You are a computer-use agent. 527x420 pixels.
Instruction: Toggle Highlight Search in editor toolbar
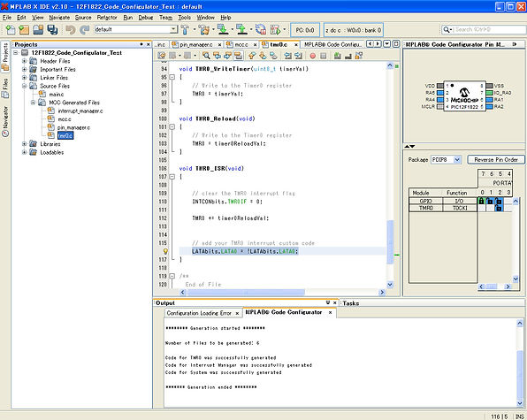click(x=238, y=56)
